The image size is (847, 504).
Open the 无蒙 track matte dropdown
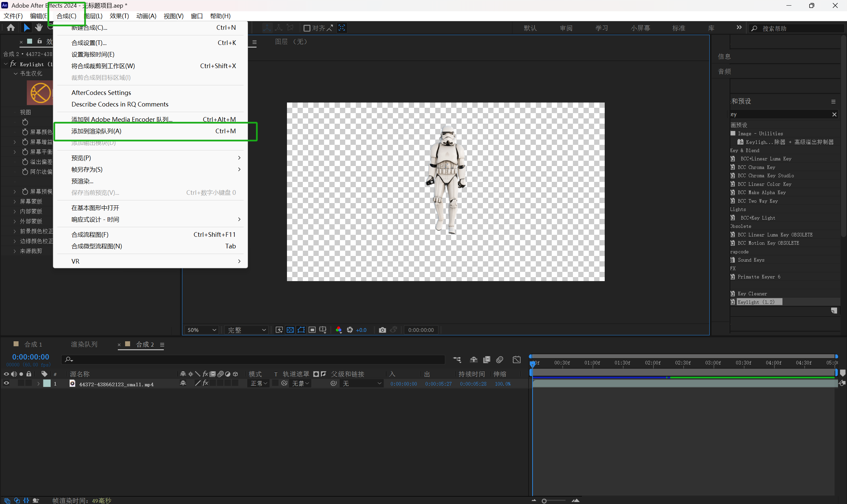coord(301,383)
